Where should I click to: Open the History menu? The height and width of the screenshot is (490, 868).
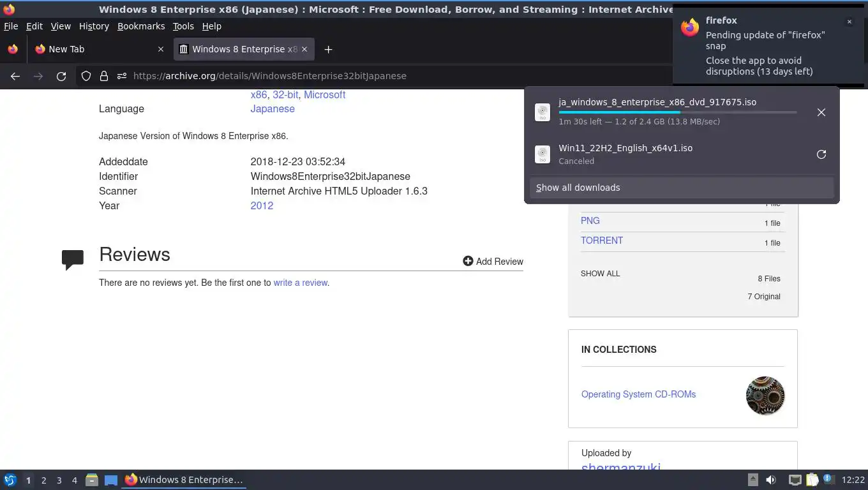coord(94,26)
